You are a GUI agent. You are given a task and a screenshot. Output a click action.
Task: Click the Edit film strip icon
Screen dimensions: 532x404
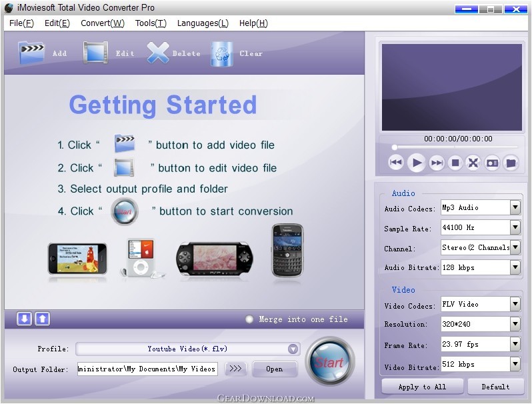click(x=96, y=52)
